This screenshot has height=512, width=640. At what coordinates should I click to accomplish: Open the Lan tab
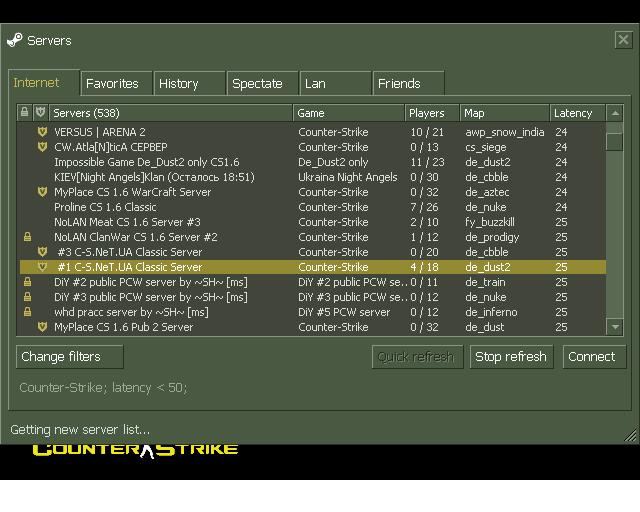click(336, 84)
